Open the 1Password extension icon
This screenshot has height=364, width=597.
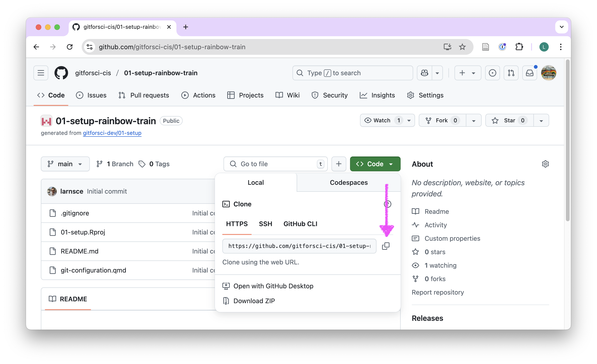pyautogui.click(x=502, y=47)
